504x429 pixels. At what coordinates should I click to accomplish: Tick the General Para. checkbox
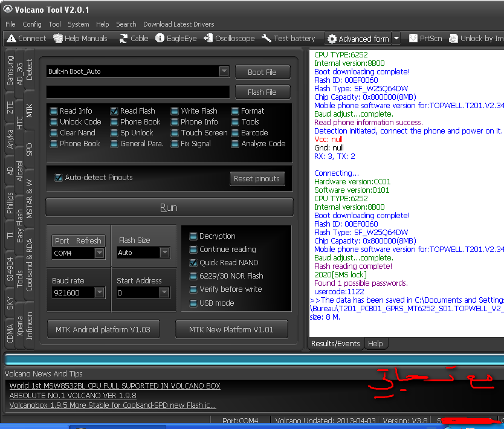(114, 144)
